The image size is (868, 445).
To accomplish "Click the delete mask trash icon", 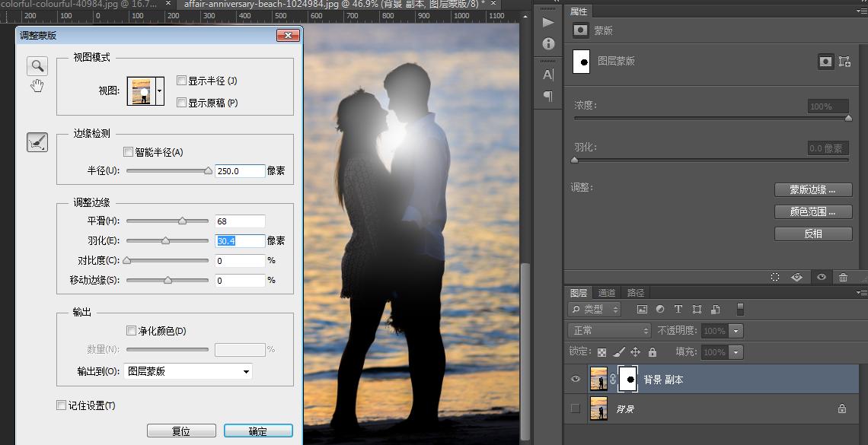I will click(843, 278).
